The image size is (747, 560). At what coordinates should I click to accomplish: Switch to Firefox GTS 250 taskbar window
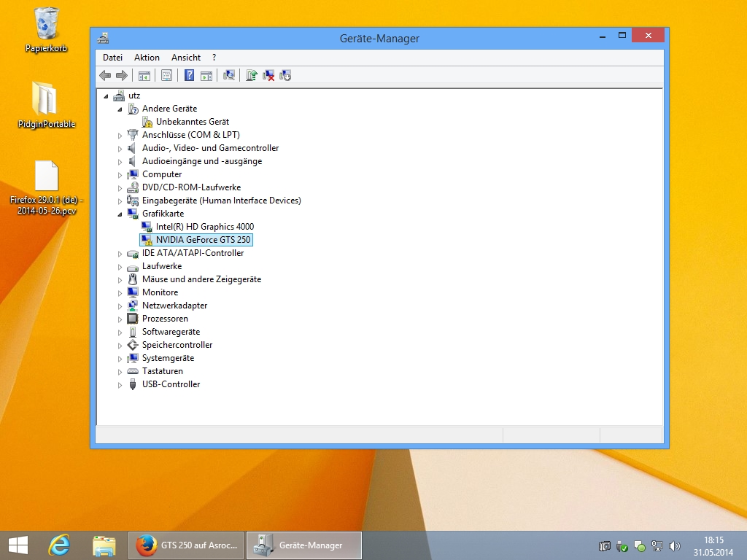tap(186, 545)
